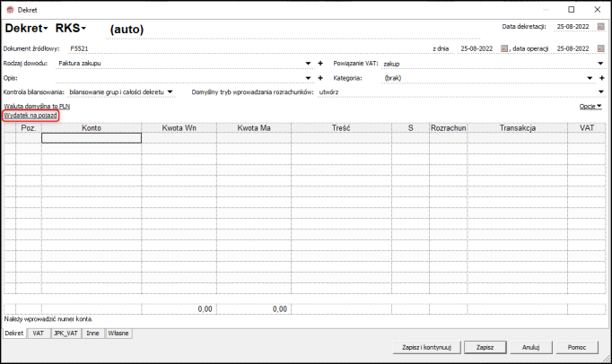
Task: Open the RKS register dropdown in header
Action: 71,28
